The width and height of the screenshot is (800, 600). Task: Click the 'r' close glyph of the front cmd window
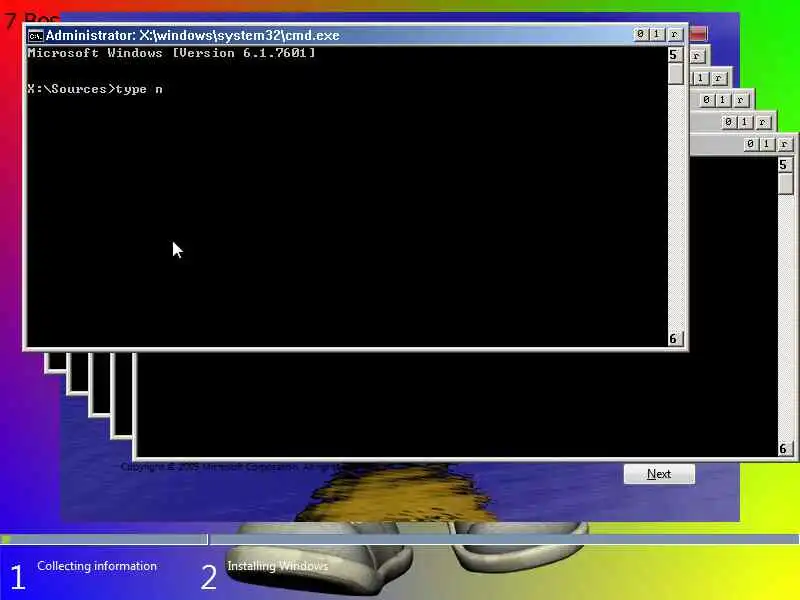pos(674,34)
